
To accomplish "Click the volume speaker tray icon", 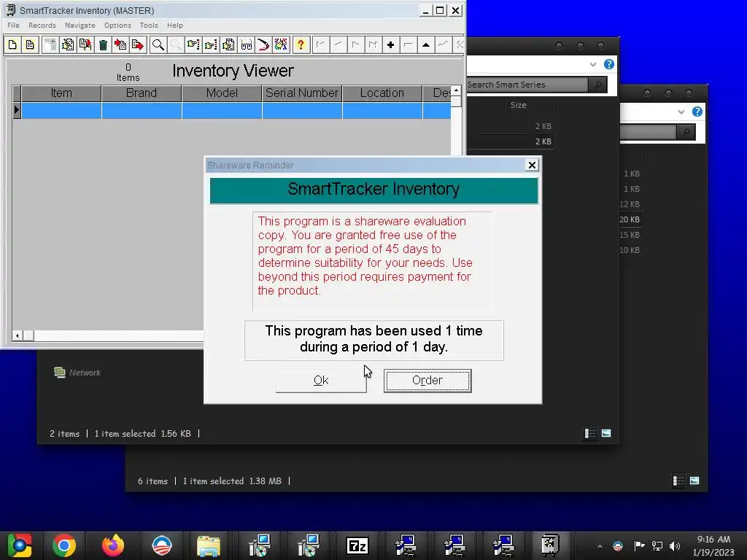I will (675, 545).
